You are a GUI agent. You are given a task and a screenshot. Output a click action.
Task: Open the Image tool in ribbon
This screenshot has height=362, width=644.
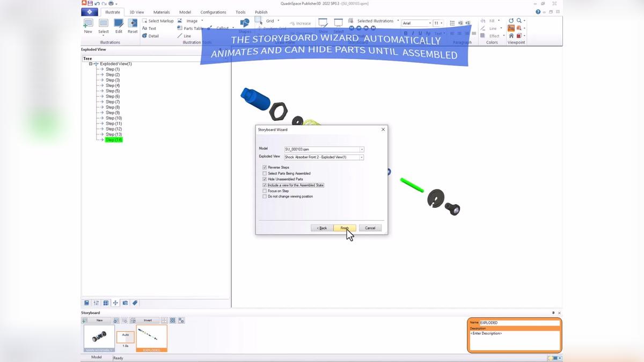point(190,21)
